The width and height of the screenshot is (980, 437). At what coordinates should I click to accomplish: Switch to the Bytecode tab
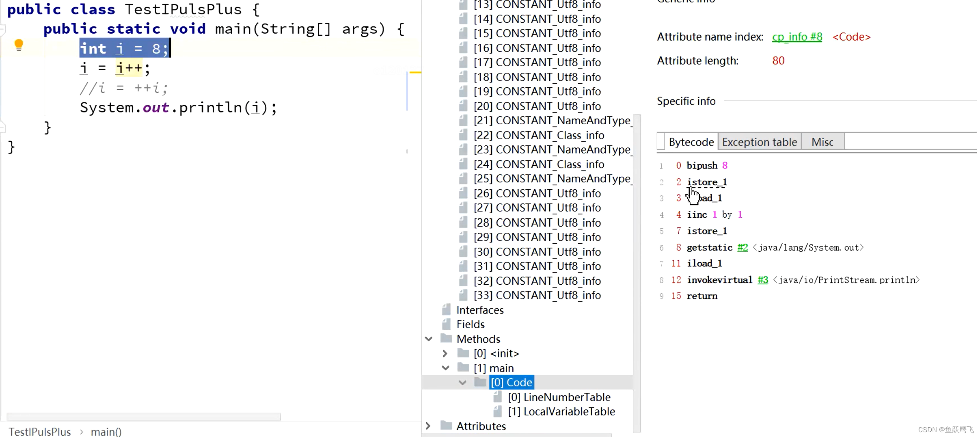691,142
